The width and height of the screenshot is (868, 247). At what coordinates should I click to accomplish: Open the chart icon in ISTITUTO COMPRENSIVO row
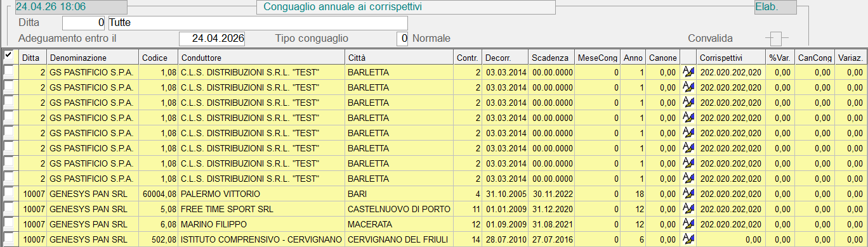pyautogui.click(x=688, y=239)
